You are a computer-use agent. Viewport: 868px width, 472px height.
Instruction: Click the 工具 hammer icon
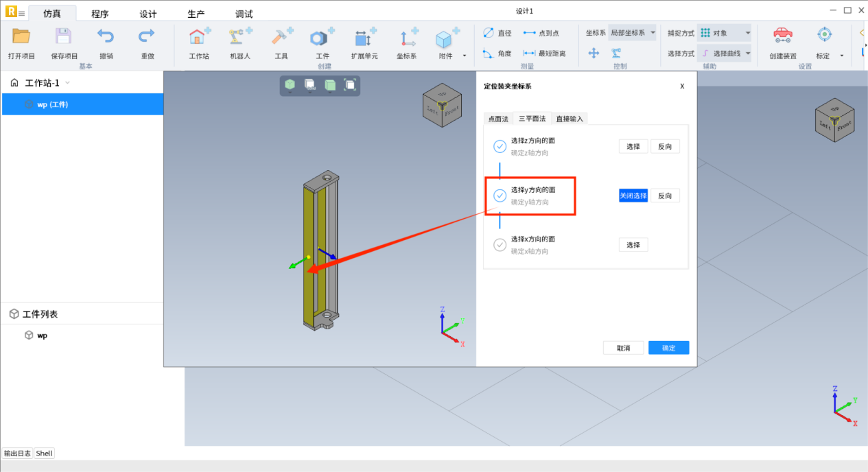[x=281, y=37]
